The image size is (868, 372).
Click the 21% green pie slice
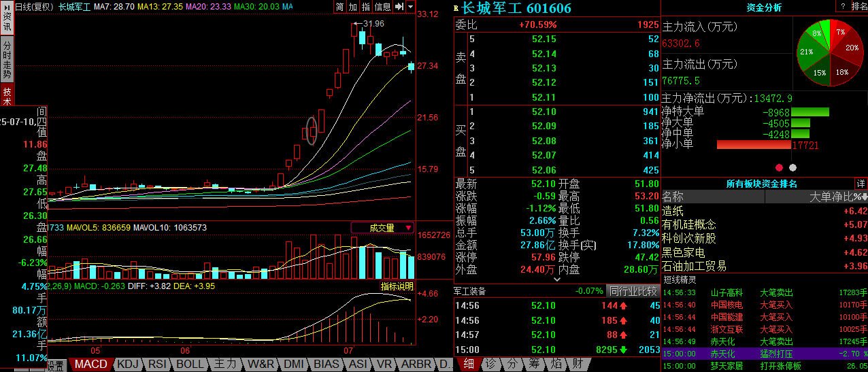pyautogui.click(x=807, y=52)
